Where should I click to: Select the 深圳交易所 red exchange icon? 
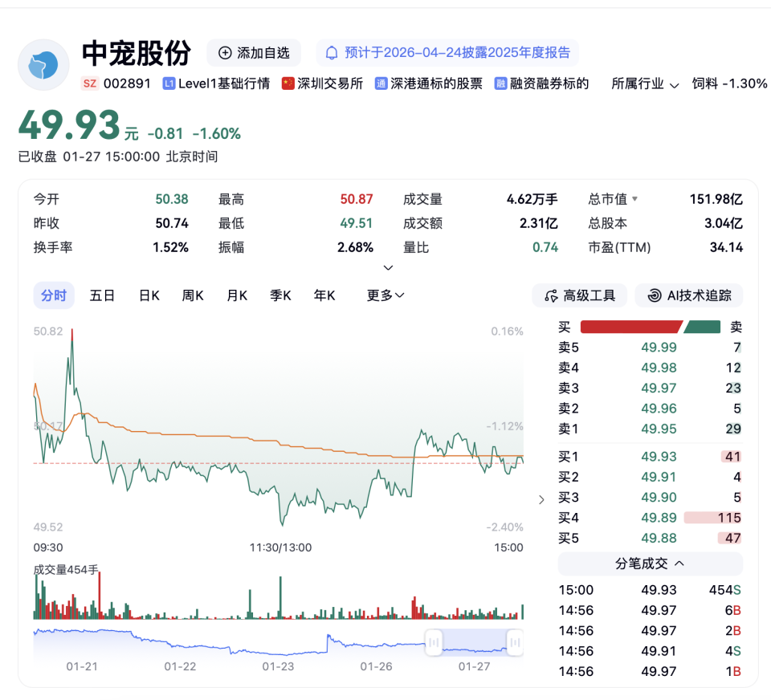288,83
